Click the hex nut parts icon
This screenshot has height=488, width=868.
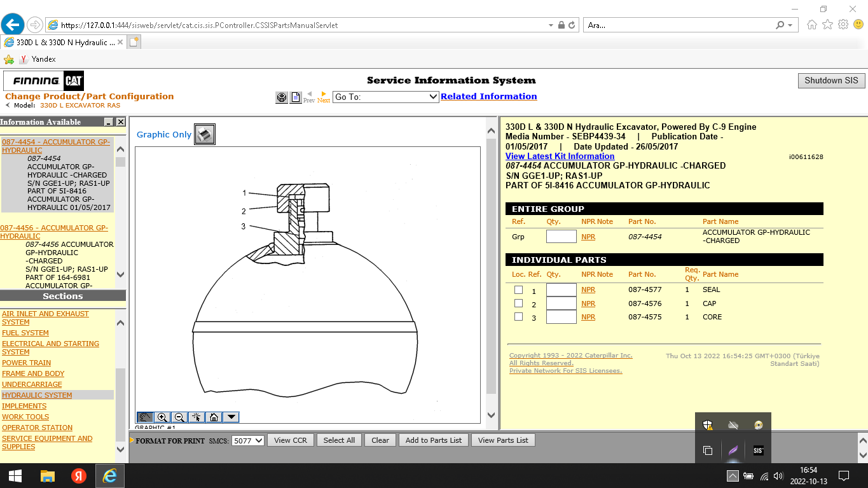point(282,97)
